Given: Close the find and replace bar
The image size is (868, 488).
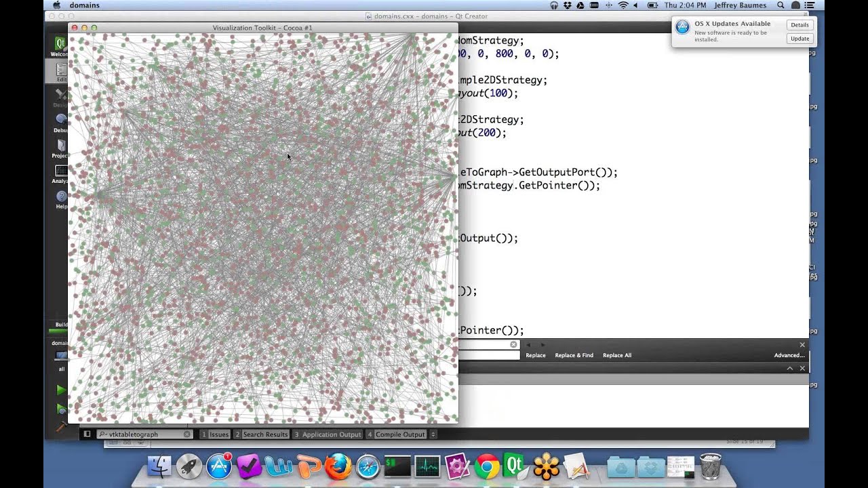Looking at the screenshot, I should [x=802, y=344].
